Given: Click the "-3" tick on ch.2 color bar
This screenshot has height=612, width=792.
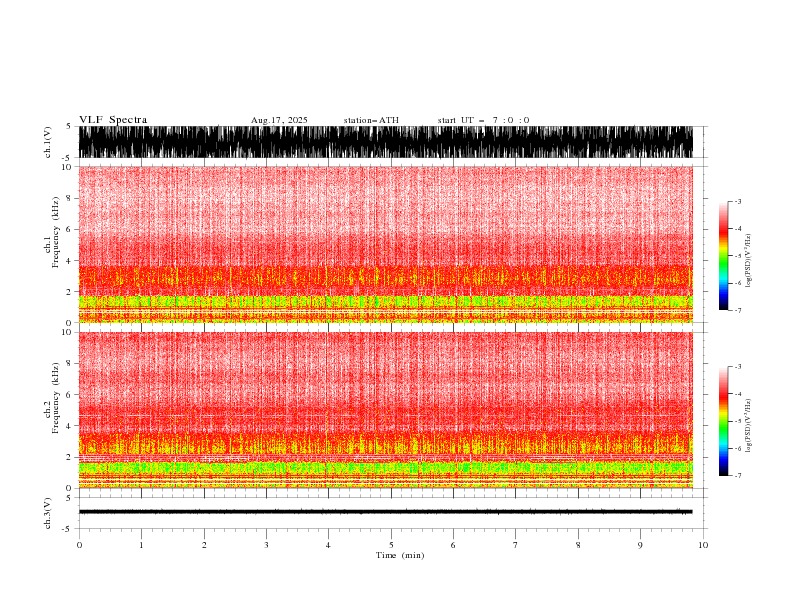Looking at the screenshot, I should coord(737,367).
